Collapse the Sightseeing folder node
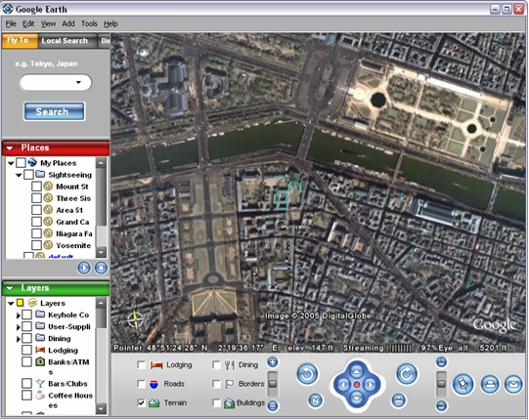Image resolution: width=529 pixels, height=420 pixels. (x=19, y=175)
